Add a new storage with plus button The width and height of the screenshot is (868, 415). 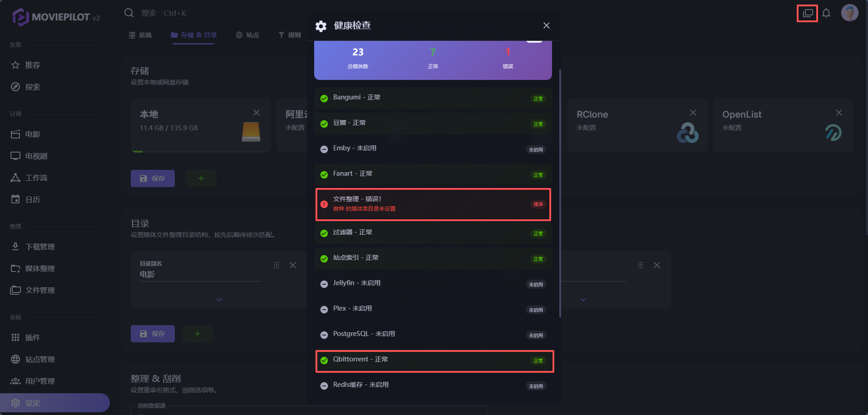[201, 178]
